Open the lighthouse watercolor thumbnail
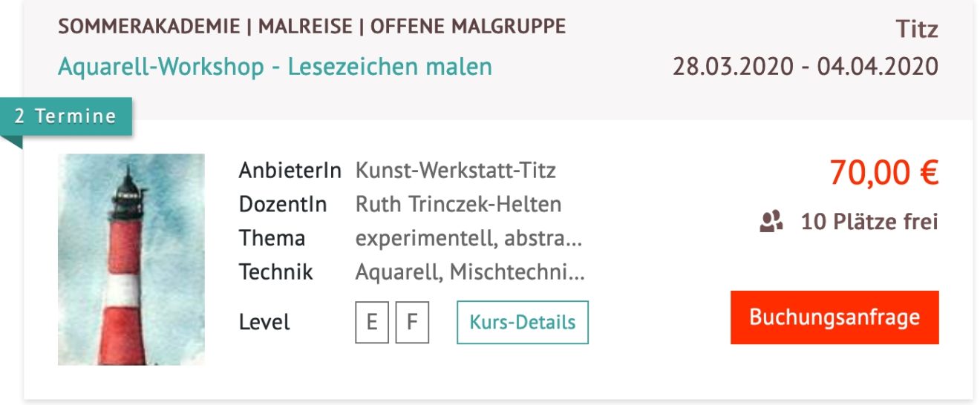Image resolution: width=980 pixels, height=405 pixels. (131, 260)
